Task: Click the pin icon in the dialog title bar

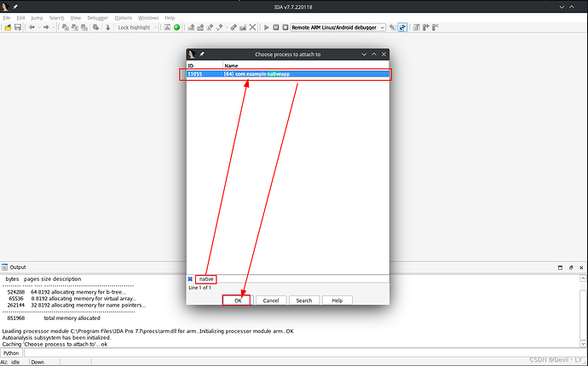Action: [202, 54]
